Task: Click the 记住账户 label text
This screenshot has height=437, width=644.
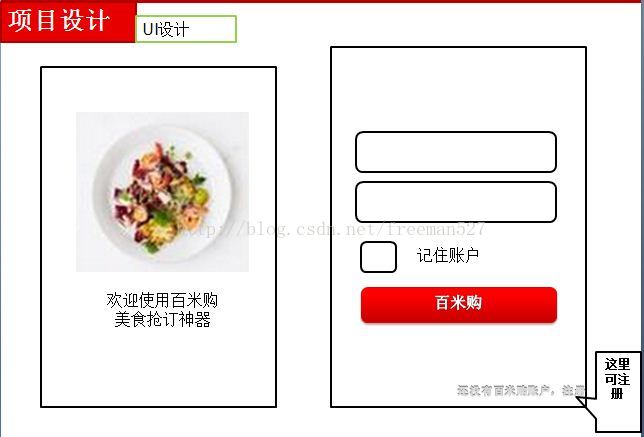Action: 448,255
